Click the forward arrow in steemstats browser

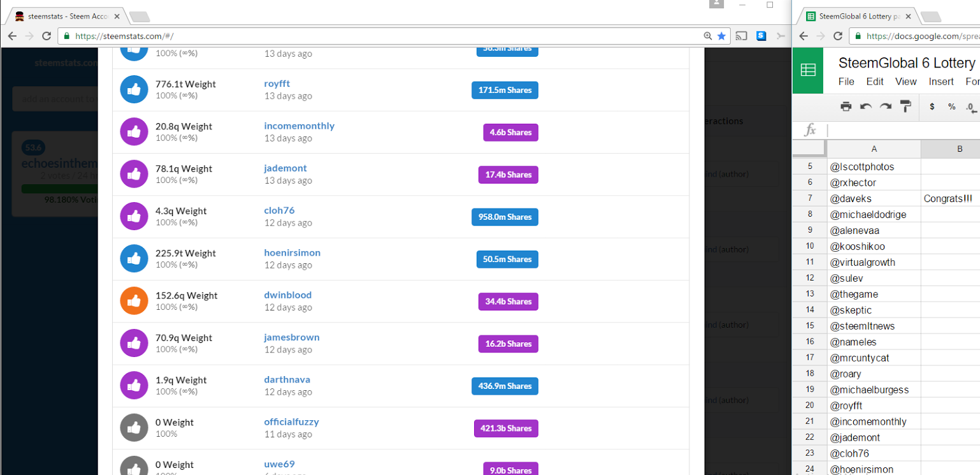29,36
